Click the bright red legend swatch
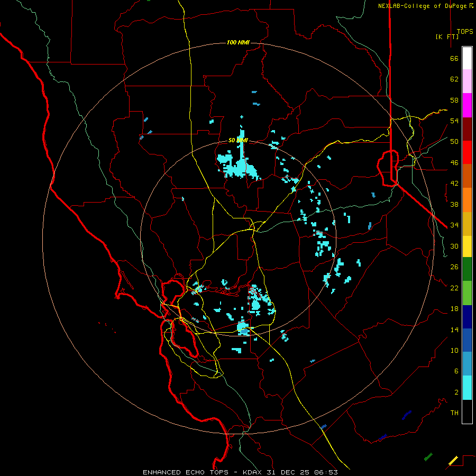The height and width of the screenshot is (476, 476). pyautogui.click(x=467, y=152)
